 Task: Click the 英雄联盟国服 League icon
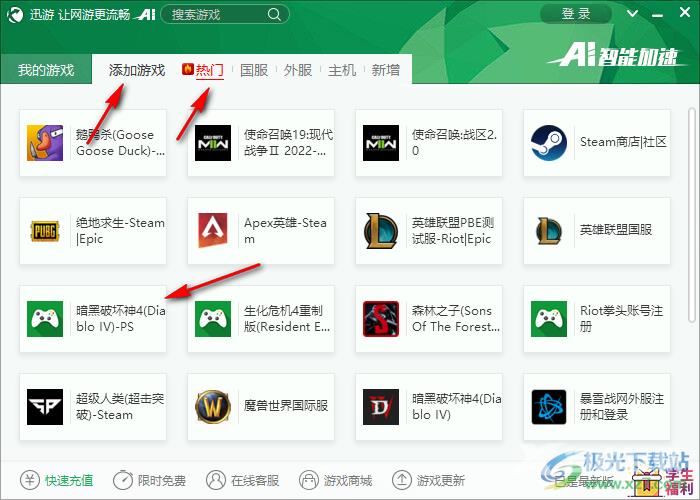[x=549, y=231]
